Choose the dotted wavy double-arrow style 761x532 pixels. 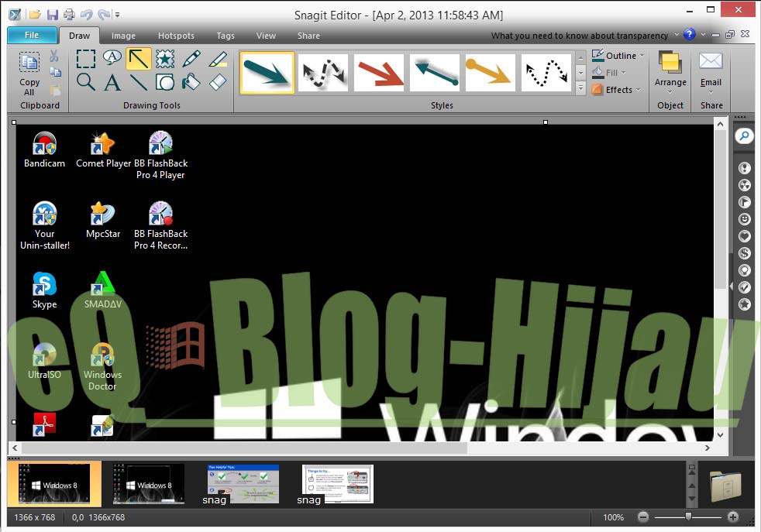(x=546, y=73)
